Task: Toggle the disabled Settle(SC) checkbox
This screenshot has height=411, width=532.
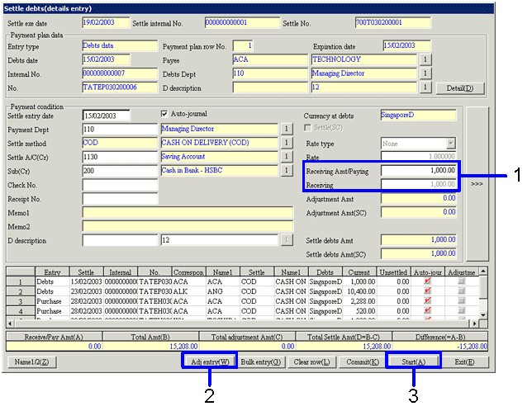Action: (307, 128)
